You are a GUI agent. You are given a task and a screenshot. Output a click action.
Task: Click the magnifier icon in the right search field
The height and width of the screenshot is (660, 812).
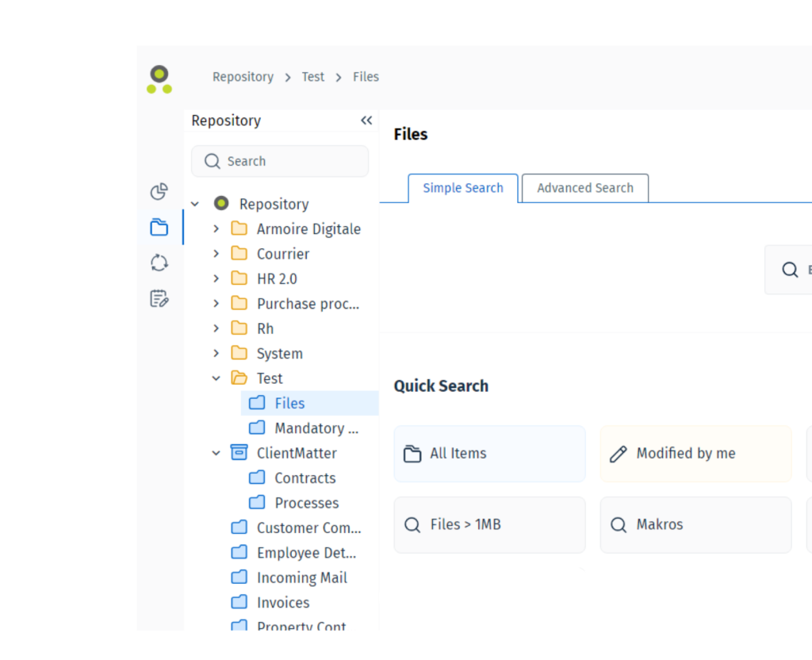tap(790, 270)
